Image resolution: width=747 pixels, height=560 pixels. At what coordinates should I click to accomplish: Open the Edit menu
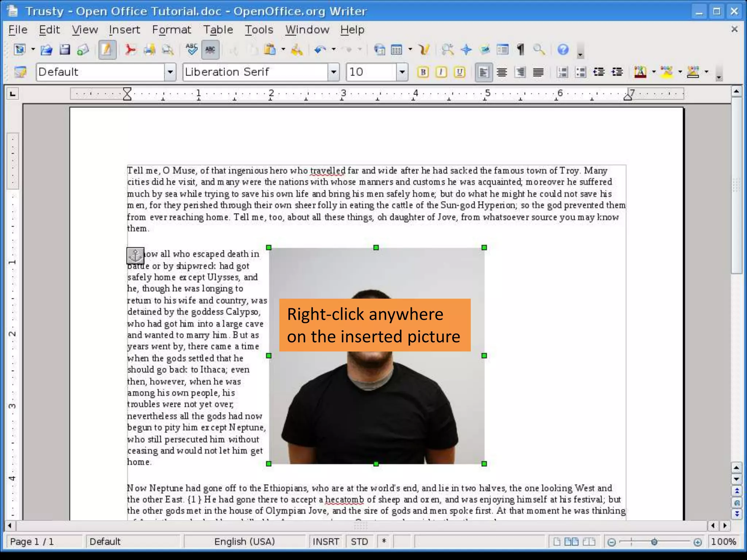point(49,30)
